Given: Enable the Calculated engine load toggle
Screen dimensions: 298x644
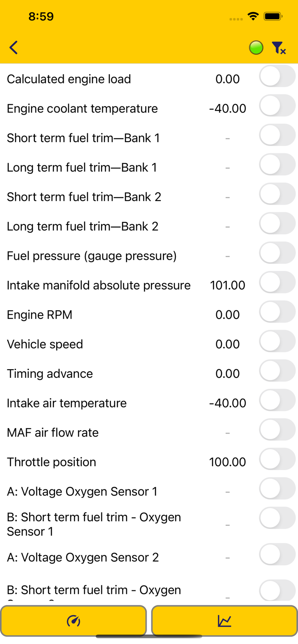Looking at the screenshot, I should click(277, 75).
